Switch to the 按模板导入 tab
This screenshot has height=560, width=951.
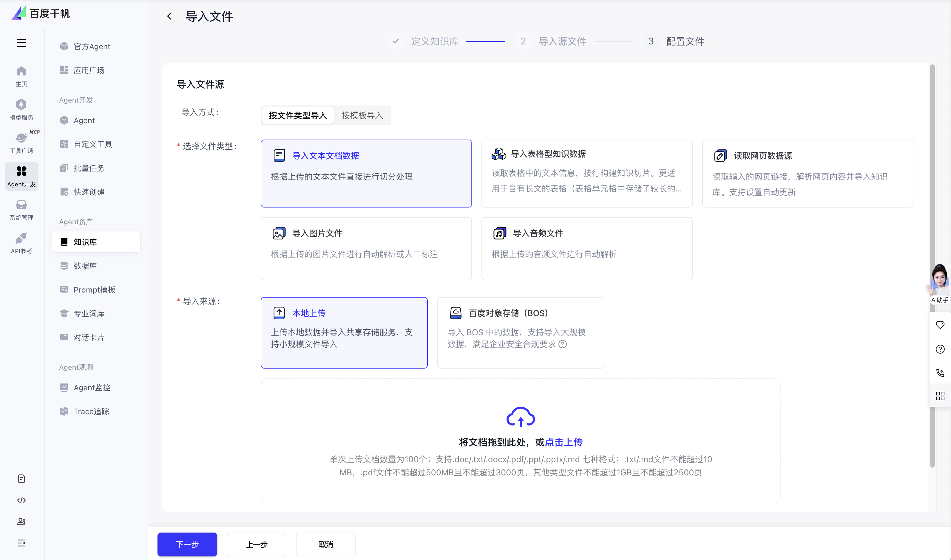(362, 115)
